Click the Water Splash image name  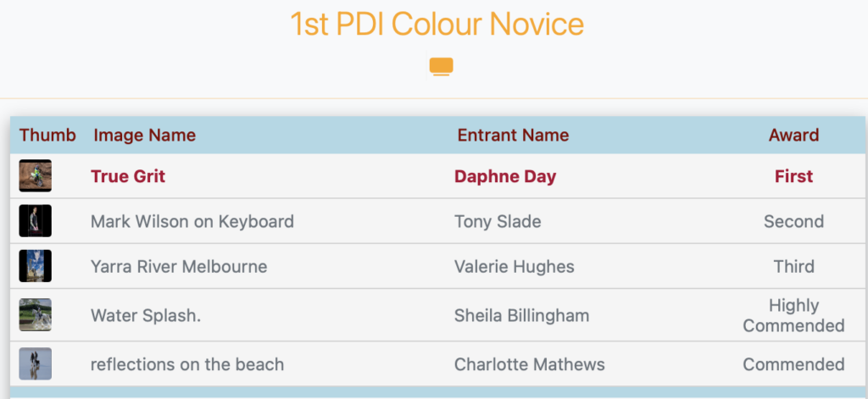pyautogui.click(x=146, y=315)
